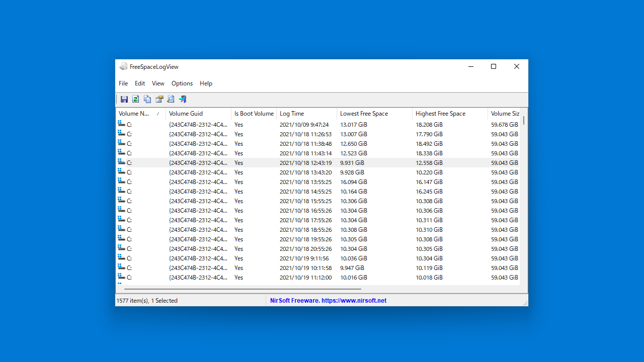Click drive icon in the 2021/10/18 11:38:48 row
This screenshot has height=362, width=644.
tap(121, 143)
